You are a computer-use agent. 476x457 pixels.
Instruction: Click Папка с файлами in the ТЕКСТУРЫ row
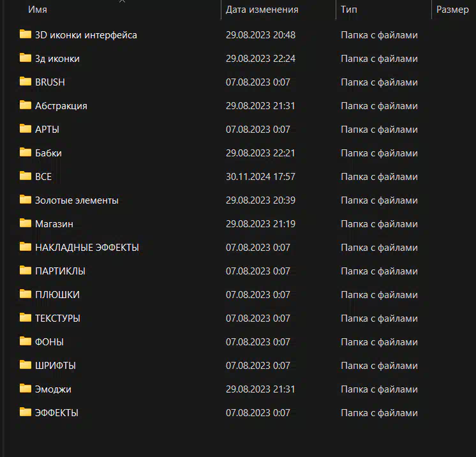379,318
